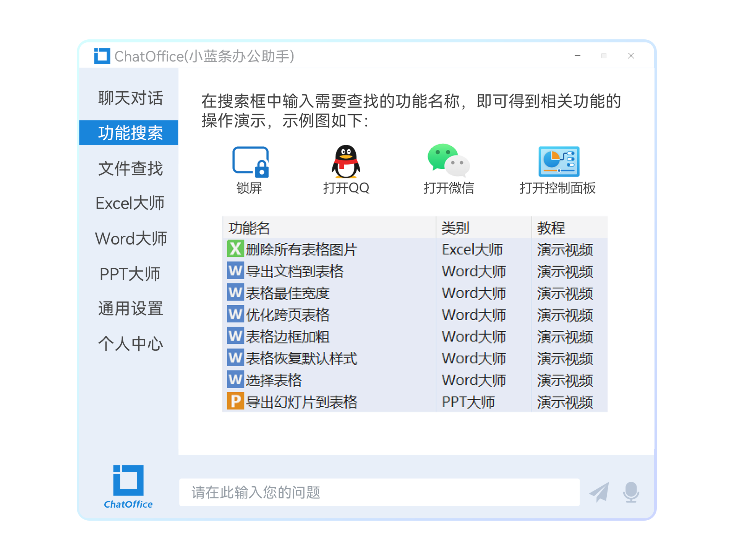Screen dimensions: 734x560
Task: Click the ChatOffice title bar logo
Action: pos(102,56)
